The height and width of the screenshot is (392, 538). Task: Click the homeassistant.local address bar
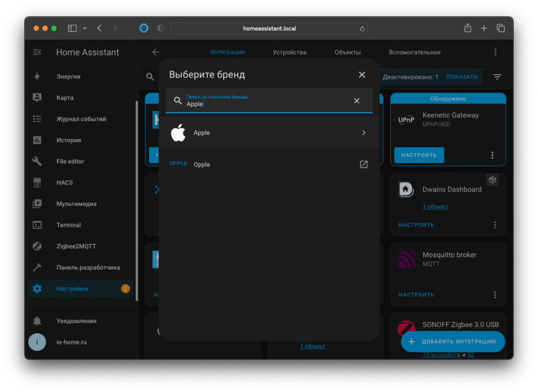click(x=269, y=28)
